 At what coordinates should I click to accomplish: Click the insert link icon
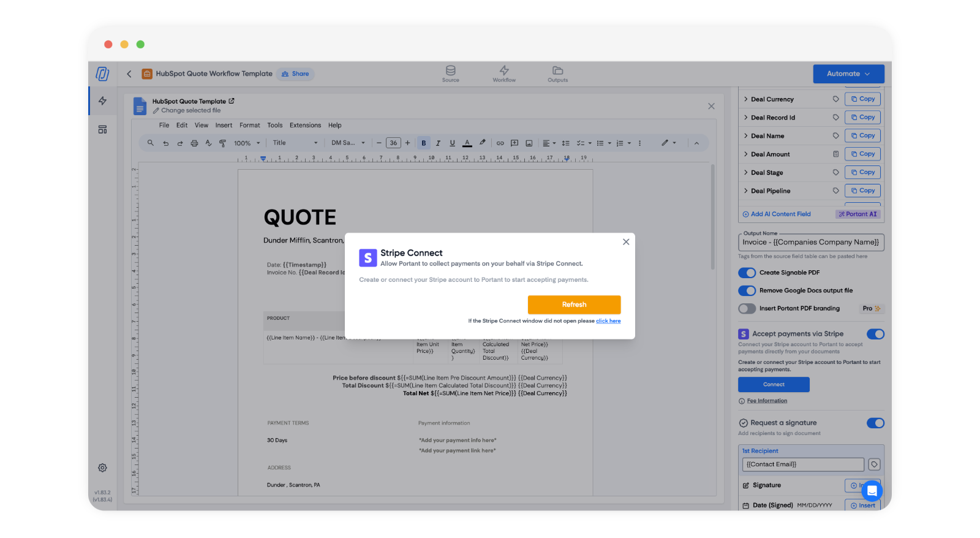point(500,143)
